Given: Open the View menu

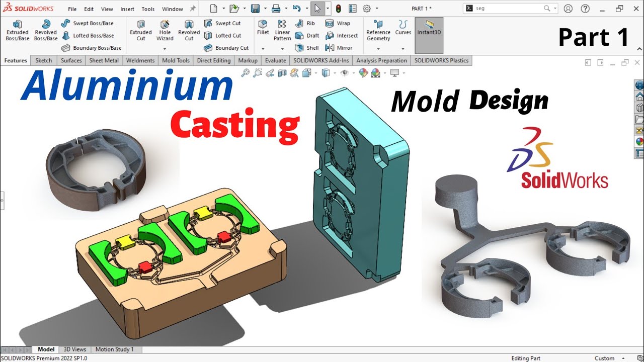Looking at the screenshot, I should click(107, 9).
